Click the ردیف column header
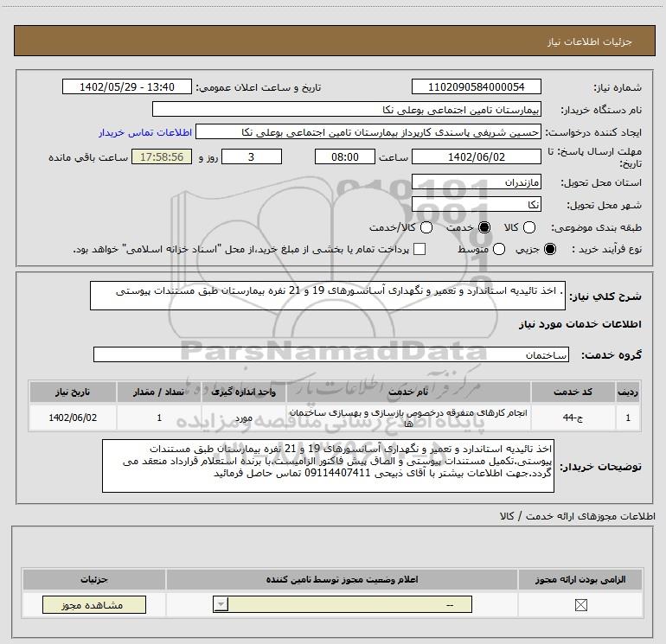Screen dimensions: 666x644 pos(628,392)
